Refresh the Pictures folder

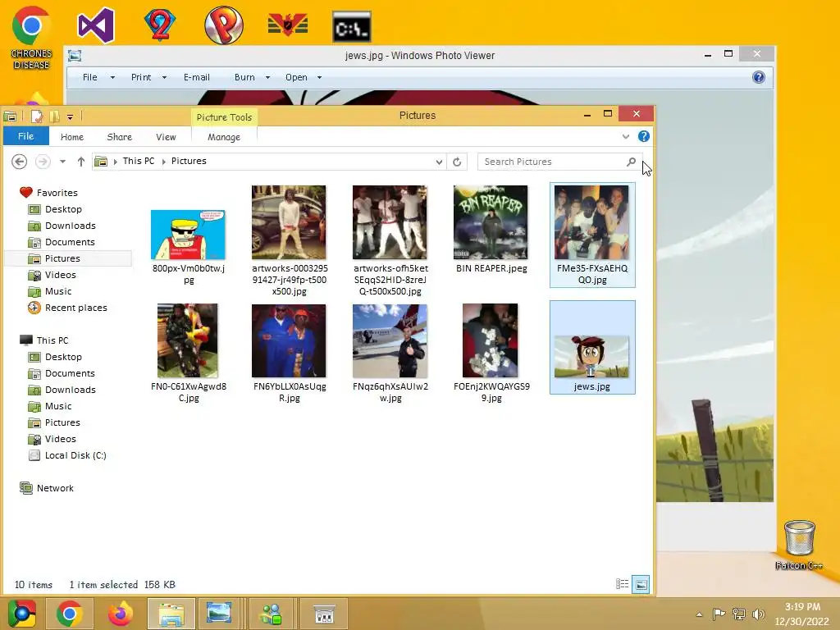[457, 162]
